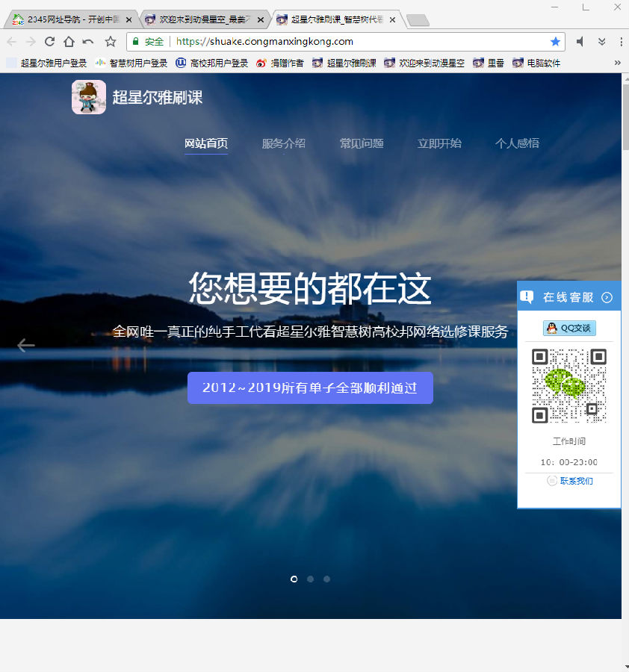Image resolution: width=629 pixels, height=672 pixels.
Task: Click the blue bookmark star in the address bar
Action: pos(555,42)
